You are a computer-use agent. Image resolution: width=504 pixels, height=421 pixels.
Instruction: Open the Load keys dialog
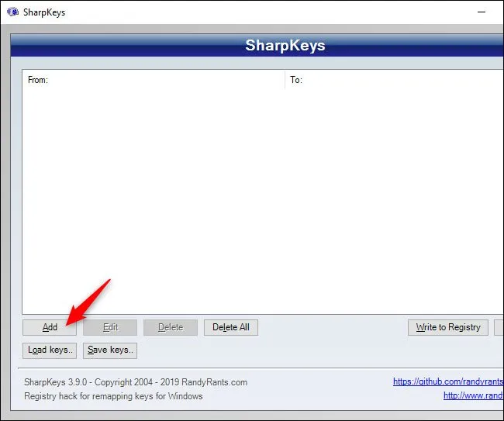50,350
